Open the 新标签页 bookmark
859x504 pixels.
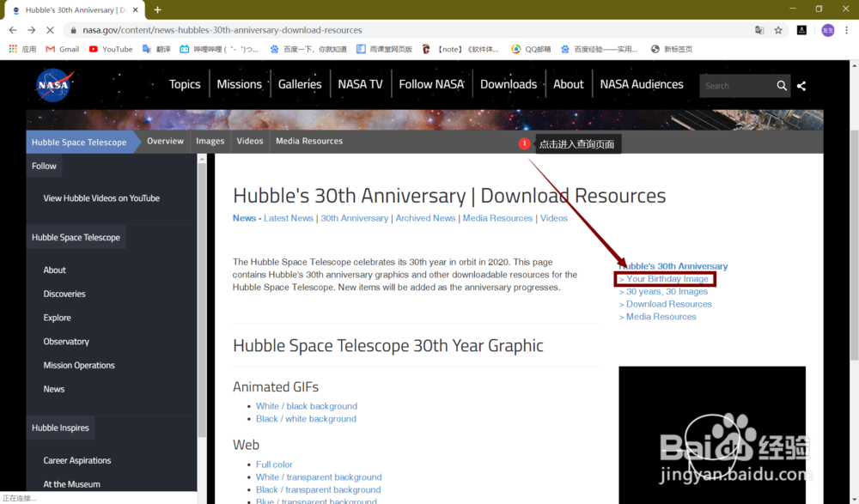coord(672,49)
